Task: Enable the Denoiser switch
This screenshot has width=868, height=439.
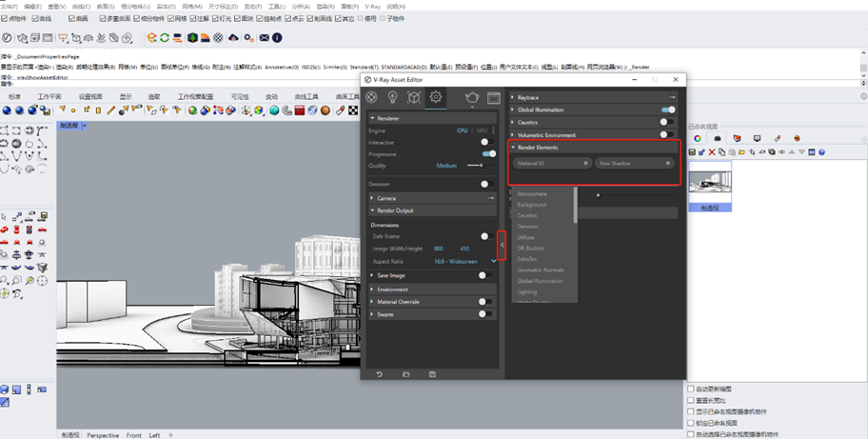Action: coord(487,184)
